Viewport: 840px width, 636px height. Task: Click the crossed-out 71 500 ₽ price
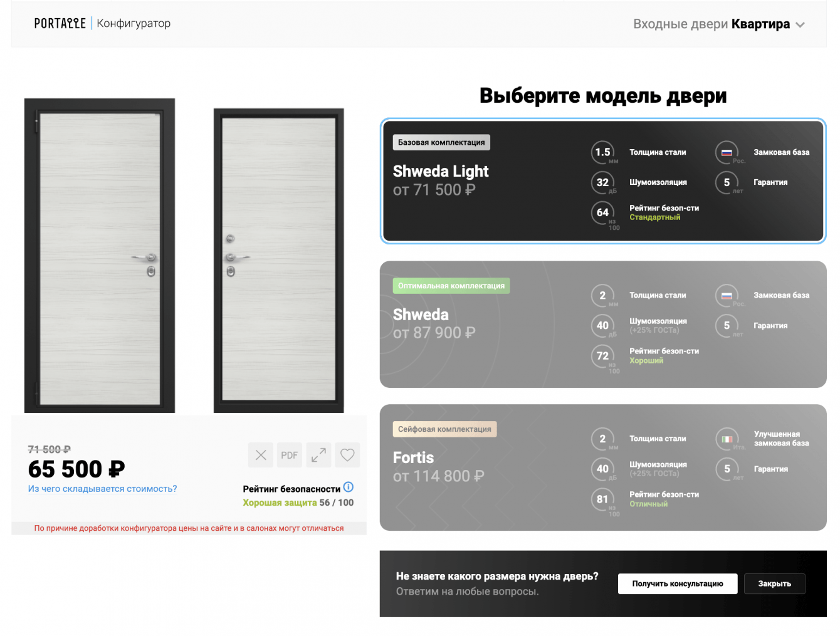point(50,449)
